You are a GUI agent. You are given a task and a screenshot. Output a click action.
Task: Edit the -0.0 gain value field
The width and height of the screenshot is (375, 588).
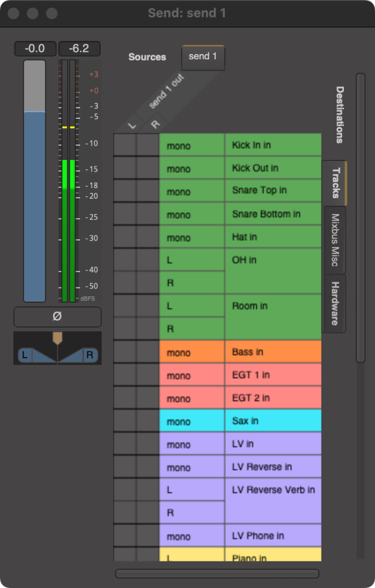click(34, 49)
